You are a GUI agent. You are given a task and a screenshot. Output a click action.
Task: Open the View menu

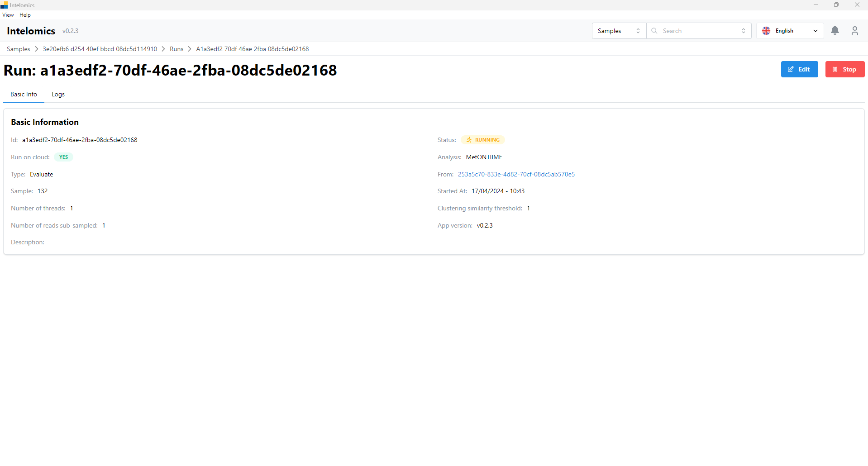point(8,15)
